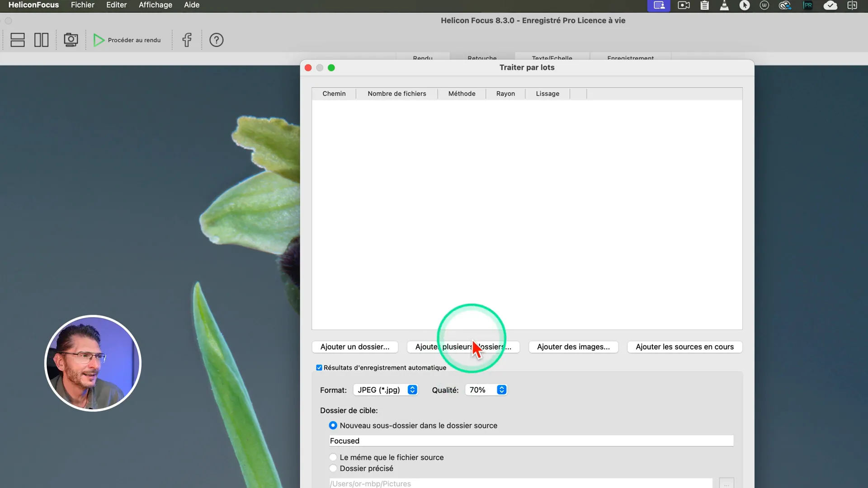Open the Format JPEG dropdown

pyautogui.click(x=386, y=390)
